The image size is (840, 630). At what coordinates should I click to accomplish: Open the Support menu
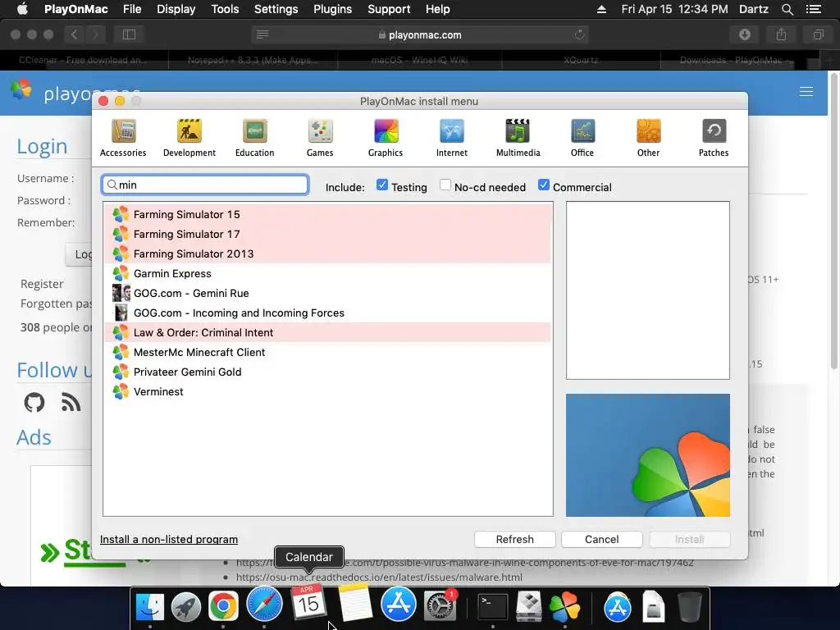pos(389,9)
